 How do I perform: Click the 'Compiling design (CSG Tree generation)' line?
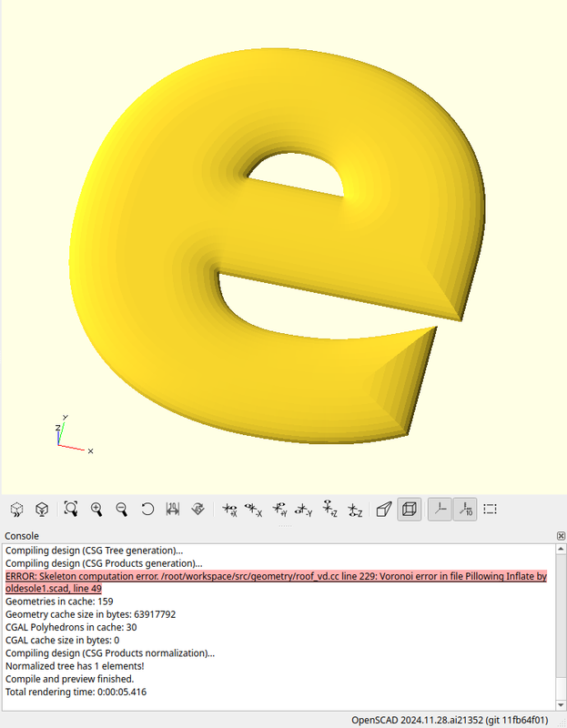pos(95,551)
